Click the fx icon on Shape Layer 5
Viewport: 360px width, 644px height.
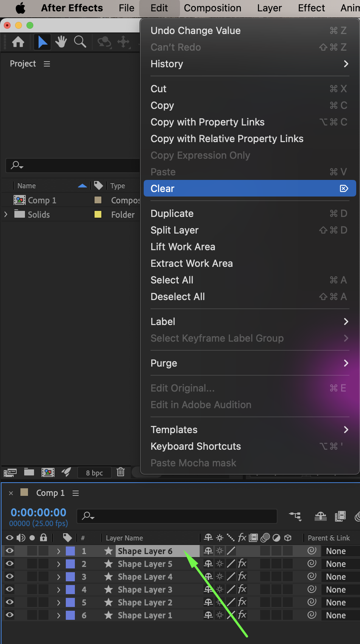(x=242, y=564)
